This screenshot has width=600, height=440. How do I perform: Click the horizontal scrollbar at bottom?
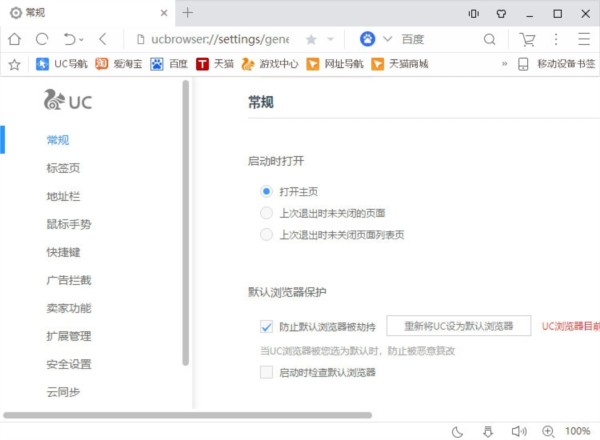coord(188,415)
